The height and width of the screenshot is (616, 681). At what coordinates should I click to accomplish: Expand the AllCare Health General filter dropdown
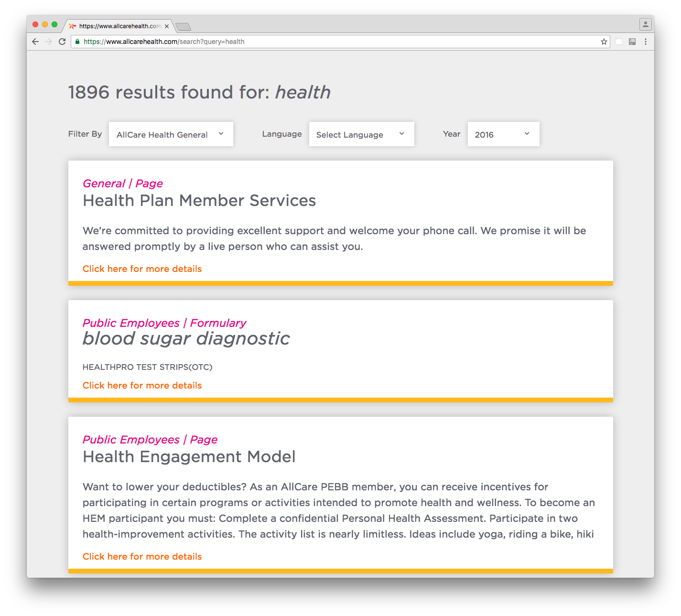[171, 134]
